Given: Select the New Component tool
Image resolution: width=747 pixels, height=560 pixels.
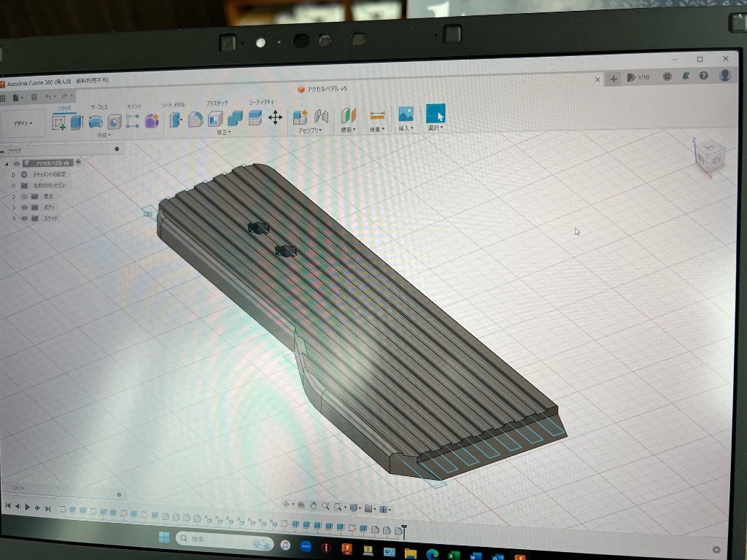Looking at the screenshot, I should click(300, 117).
